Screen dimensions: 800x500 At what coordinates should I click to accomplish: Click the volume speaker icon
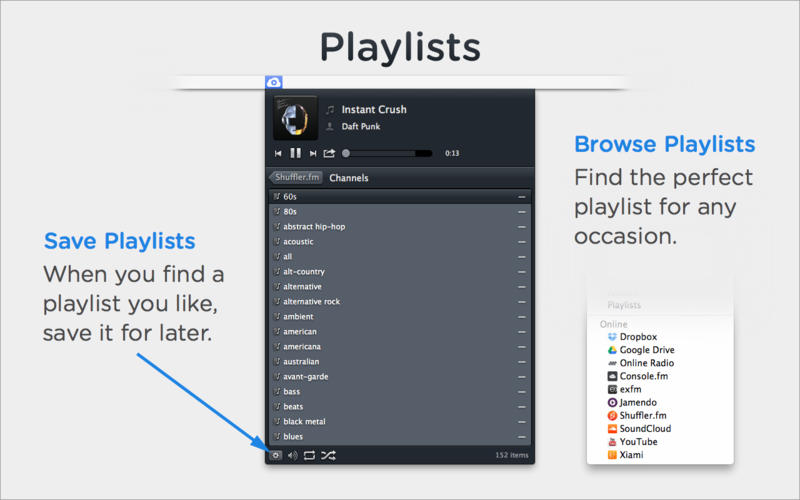tap(292, 455)
